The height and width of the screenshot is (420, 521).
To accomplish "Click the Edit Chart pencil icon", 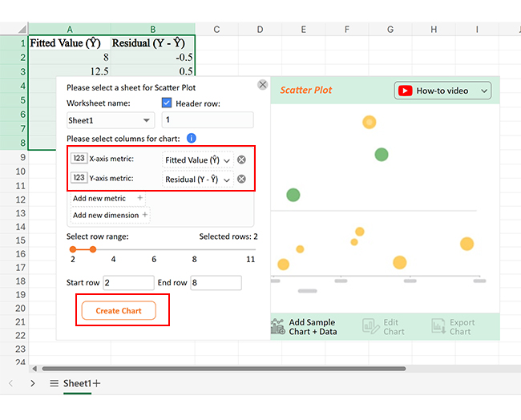I will click(370, 326).
